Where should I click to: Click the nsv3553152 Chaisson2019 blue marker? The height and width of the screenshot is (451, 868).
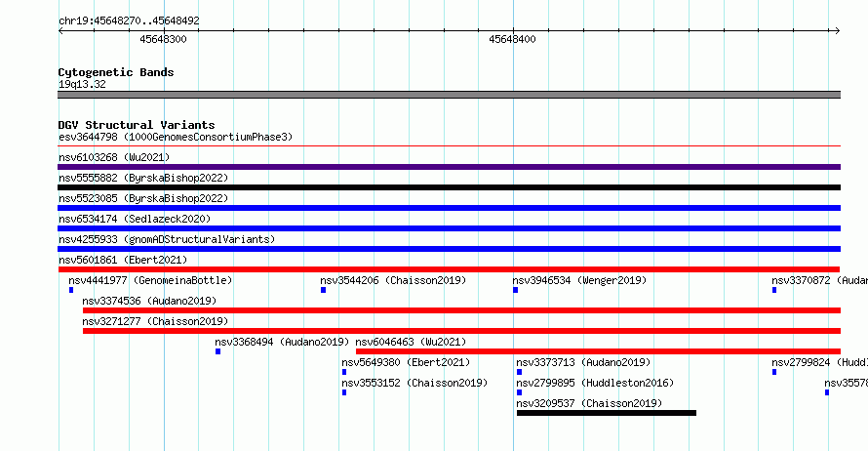[344, 392]
